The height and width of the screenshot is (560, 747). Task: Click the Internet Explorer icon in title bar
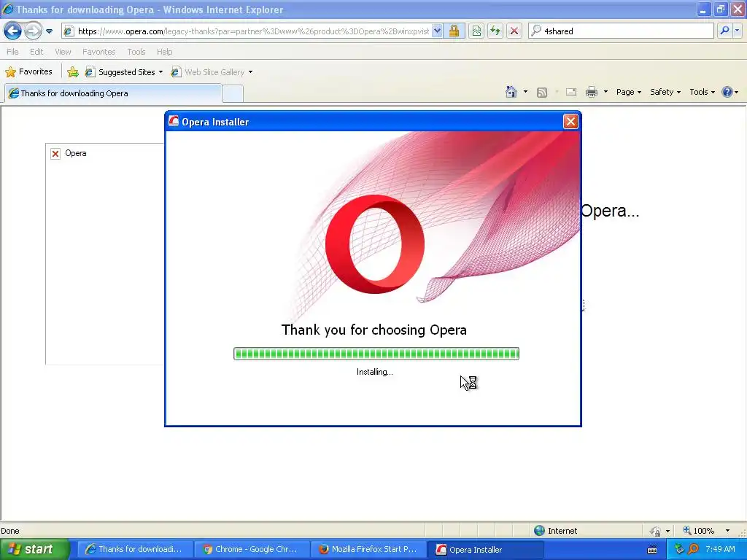coord(8,9)
